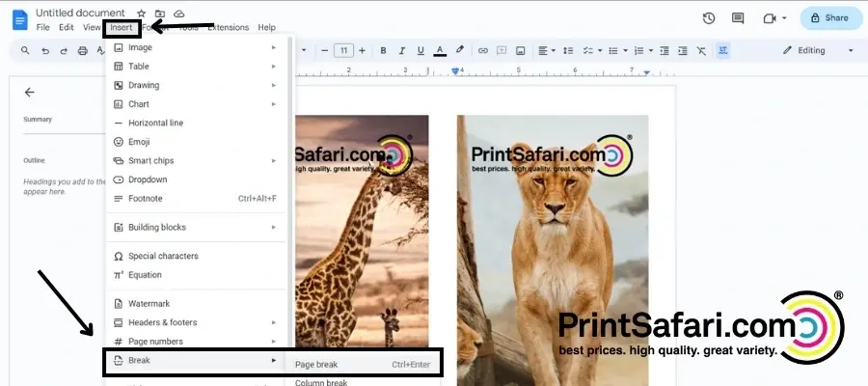Open the highlight color pen

(459, 50)
